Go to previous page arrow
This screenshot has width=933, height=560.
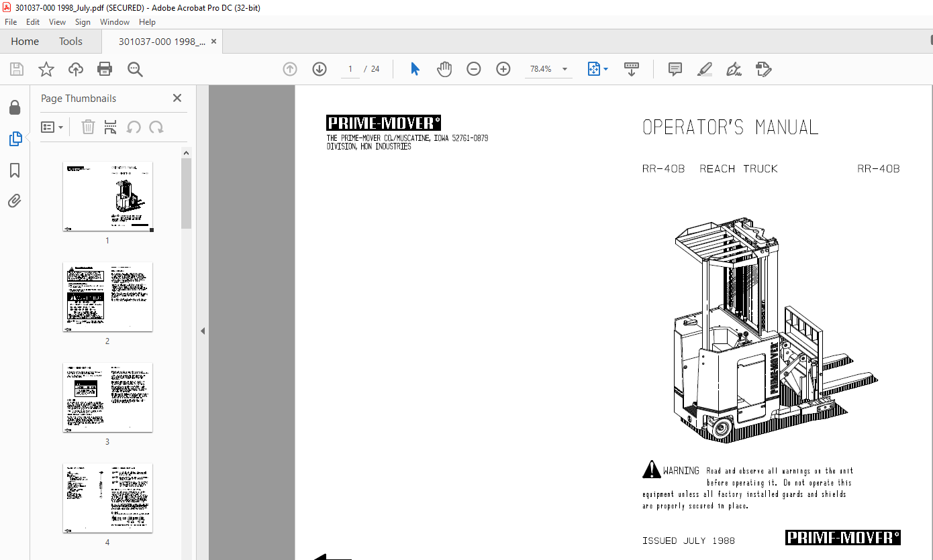click(290, 69)
